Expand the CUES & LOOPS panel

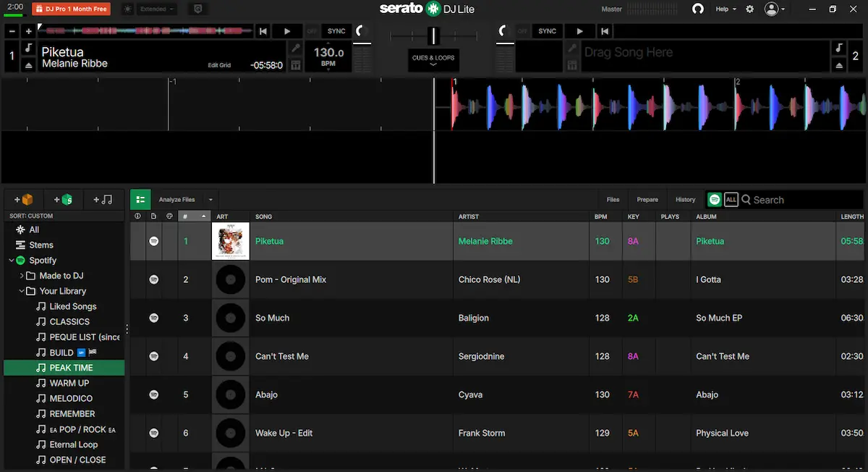pos(433,60)
